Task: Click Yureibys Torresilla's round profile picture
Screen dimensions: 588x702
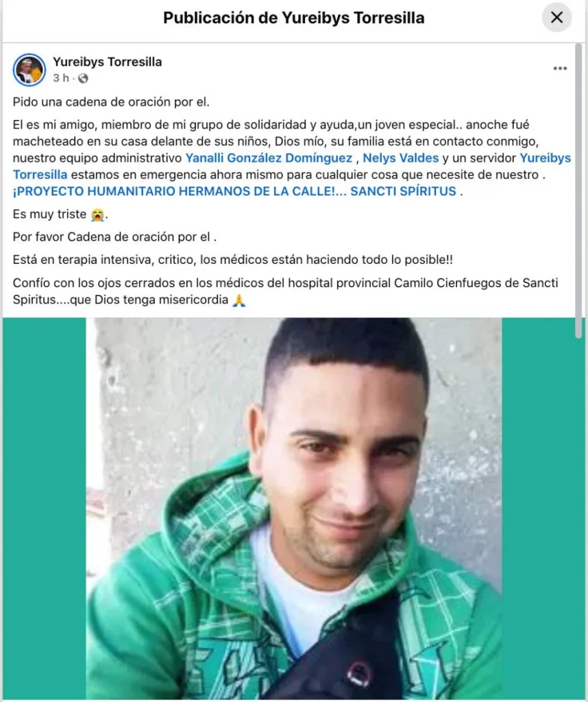Action: tap(29, 70)
